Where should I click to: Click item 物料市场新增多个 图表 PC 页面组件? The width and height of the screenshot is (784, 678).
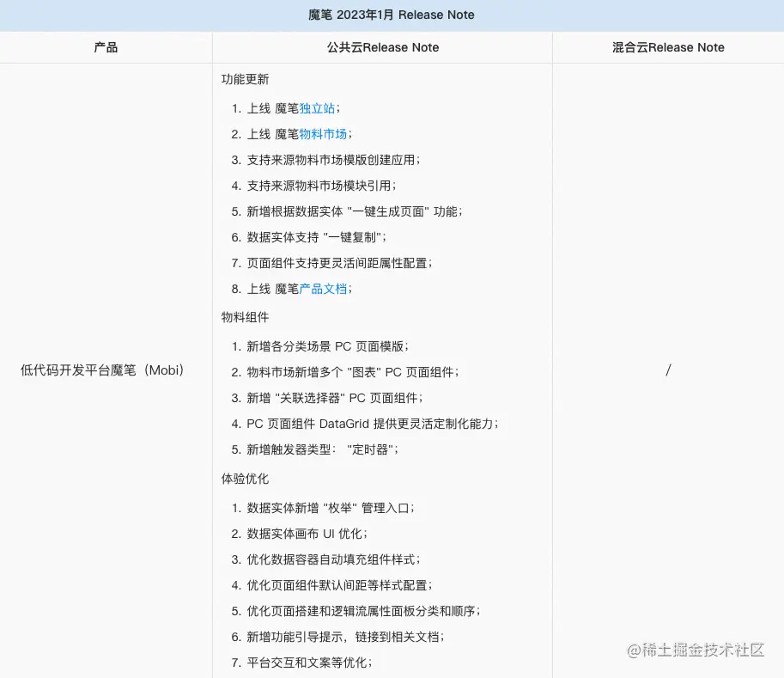point(353,372)
